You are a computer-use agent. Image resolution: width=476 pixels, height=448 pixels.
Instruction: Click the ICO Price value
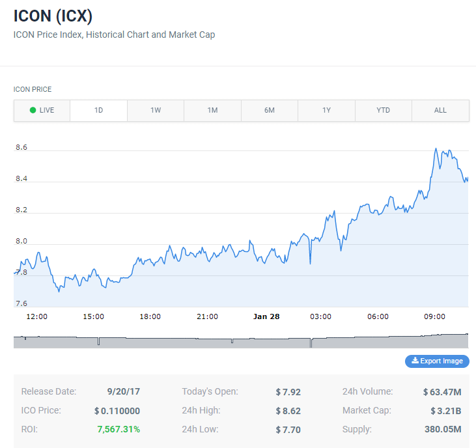coord(117,411)
